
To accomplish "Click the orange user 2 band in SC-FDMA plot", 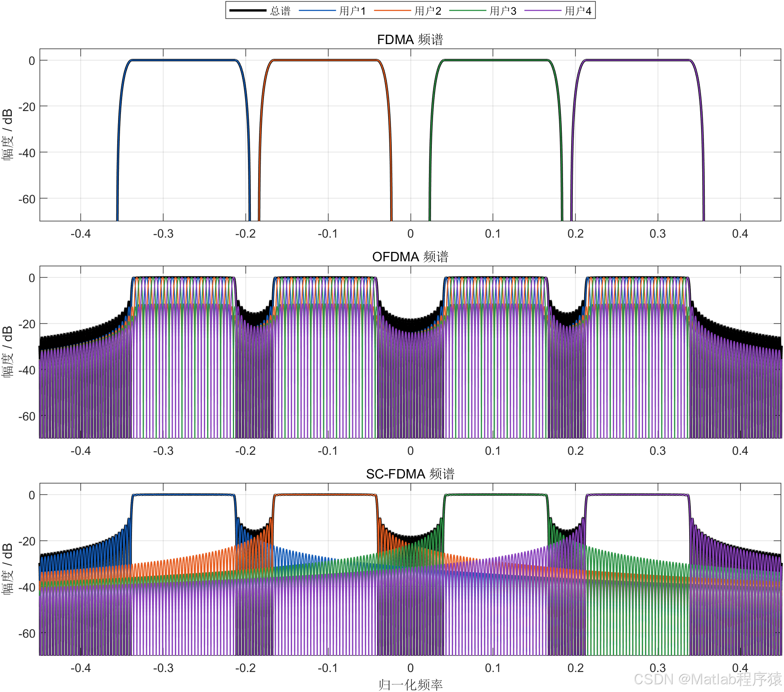I will pyautogui.click(x=325, y=495).
